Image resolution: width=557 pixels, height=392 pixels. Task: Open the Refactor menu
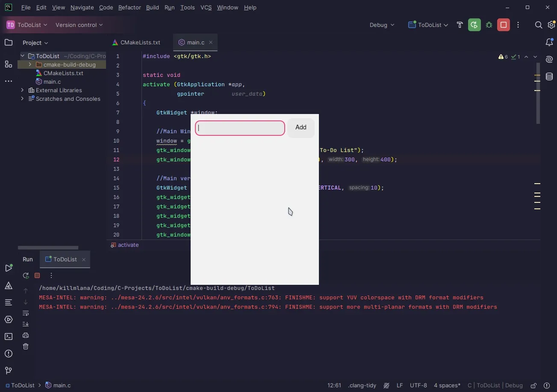[x=129, y=7]
